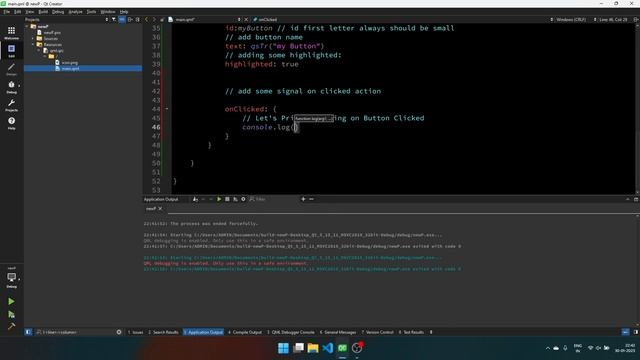This screenshot has width=640, height=360.
Task: Open the Debug mode in sidebar
Action: 11,87
